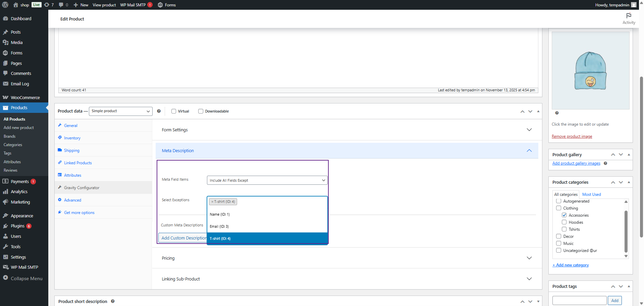Image resolution: width=644 pixels, height=306 pixels.
Task: Enable the Downloadable checkbox
Action: (201, 111)
